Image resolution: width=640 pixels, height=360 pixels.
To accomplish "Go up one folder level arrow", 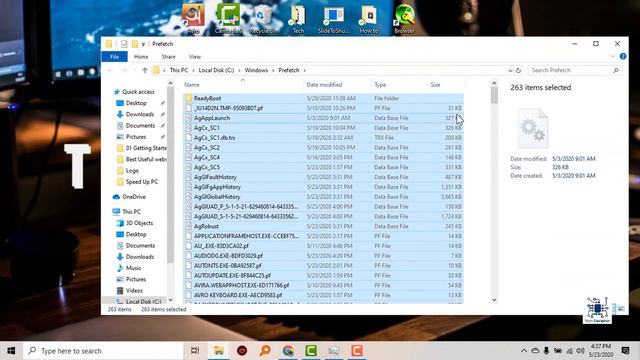I will tap(144, 70).
